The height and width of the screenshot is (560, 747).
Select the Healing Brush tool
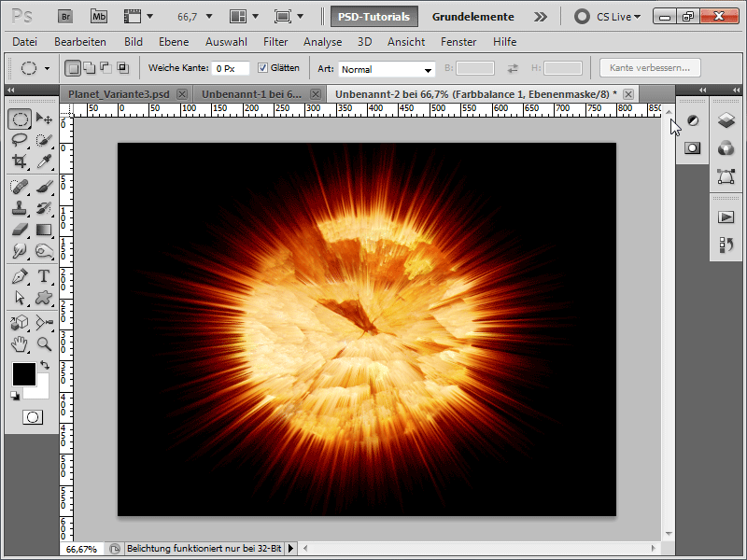tap(20, 187)
